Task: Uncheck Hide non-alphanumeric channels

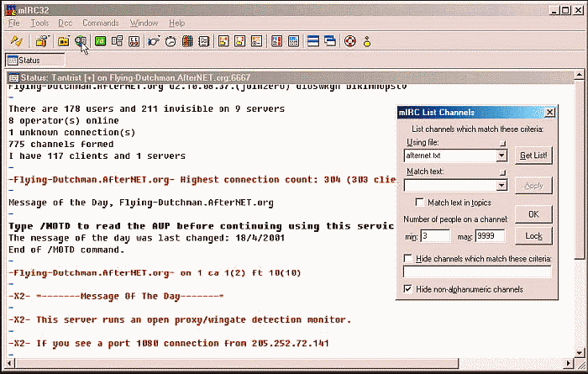Action: [x=407, y=289]
